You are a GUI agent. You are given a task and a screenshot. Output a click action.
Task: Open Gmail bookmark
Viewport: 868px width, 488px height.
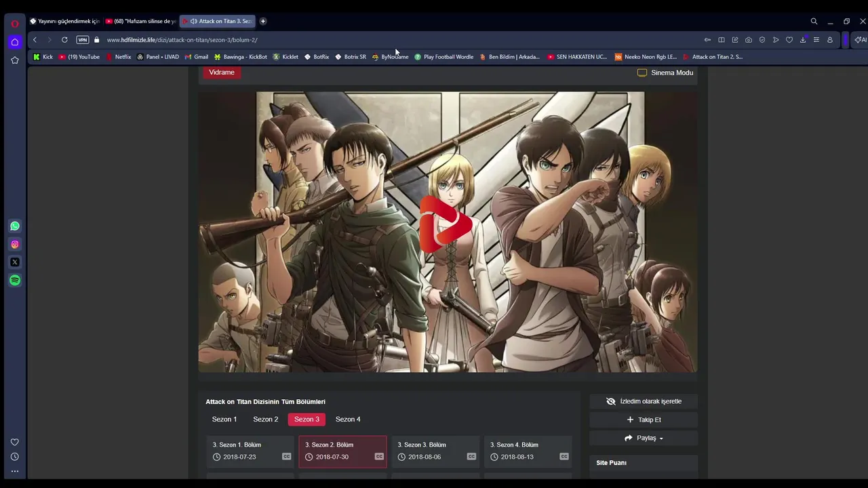pyautogui.click(x=197, y=57)
